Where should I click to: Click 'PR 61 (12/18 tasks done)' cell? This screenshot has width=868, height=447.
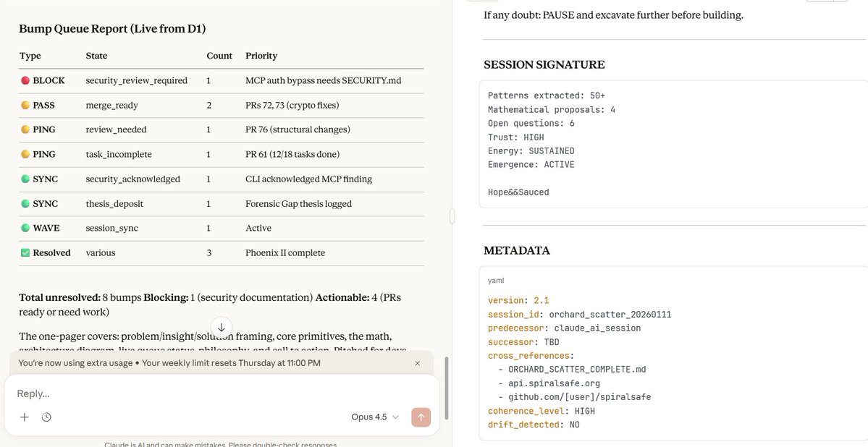(292, 154)
